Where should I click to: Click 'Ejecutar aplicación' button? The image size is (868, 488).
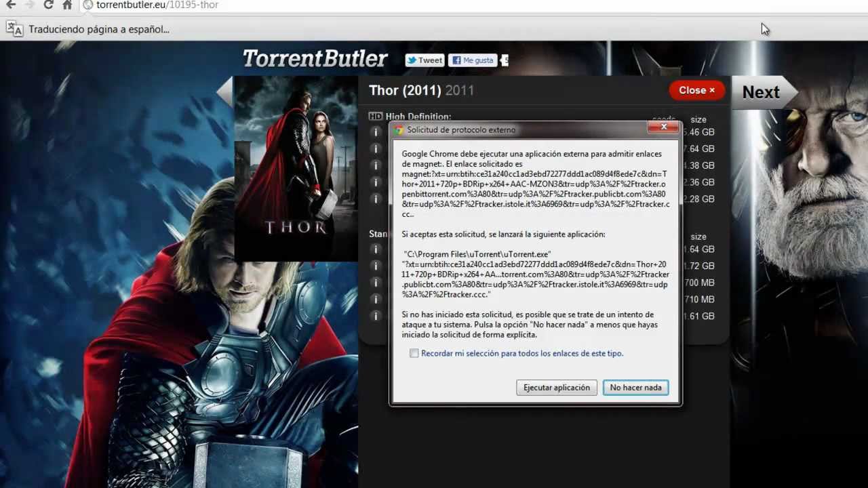click(557, 388)
